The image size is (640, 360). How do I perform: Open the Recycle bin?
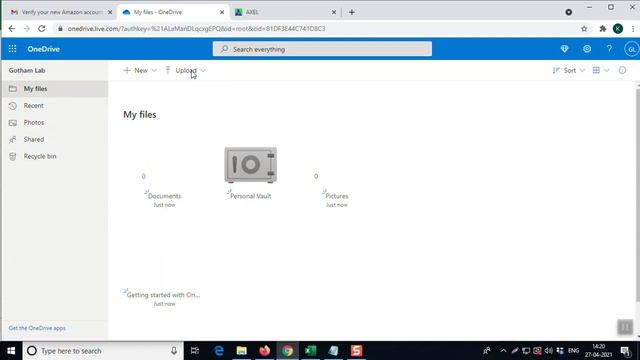tap(55, 156)
